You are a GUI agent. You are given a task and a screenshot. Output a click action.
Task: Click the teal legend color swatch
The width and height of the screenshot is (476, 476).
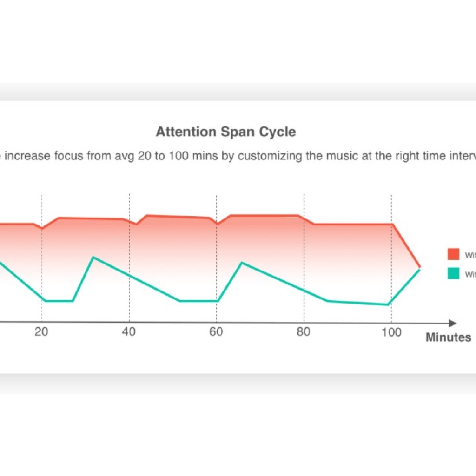[x=453, y=274]
